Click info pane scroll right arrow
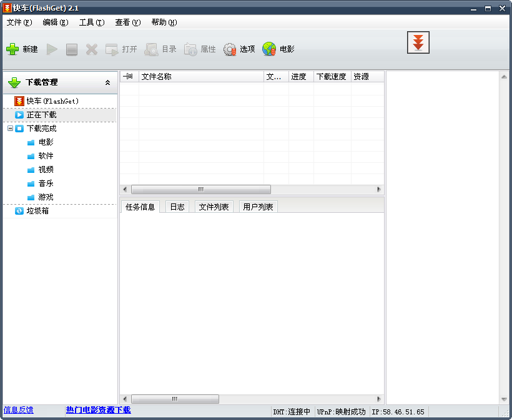Screen dimensions: 512x420 pyautogui.click(x=379, y=399)
